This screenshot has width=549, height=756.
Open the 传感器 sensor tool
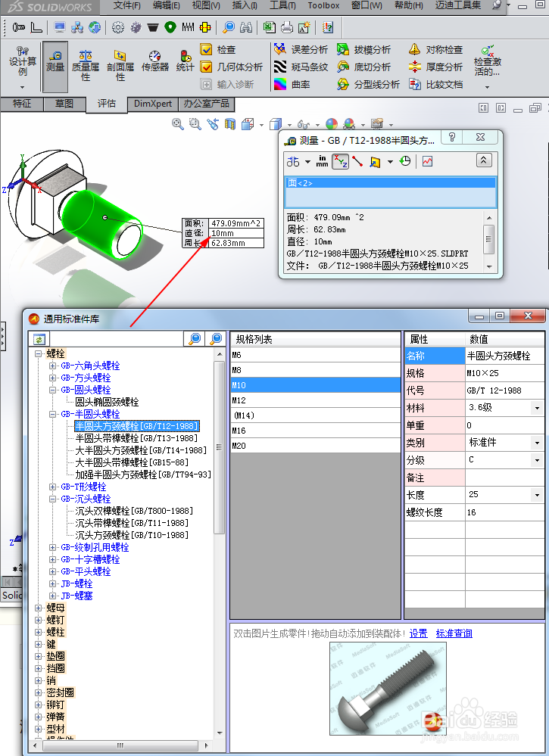coord(155,62)
